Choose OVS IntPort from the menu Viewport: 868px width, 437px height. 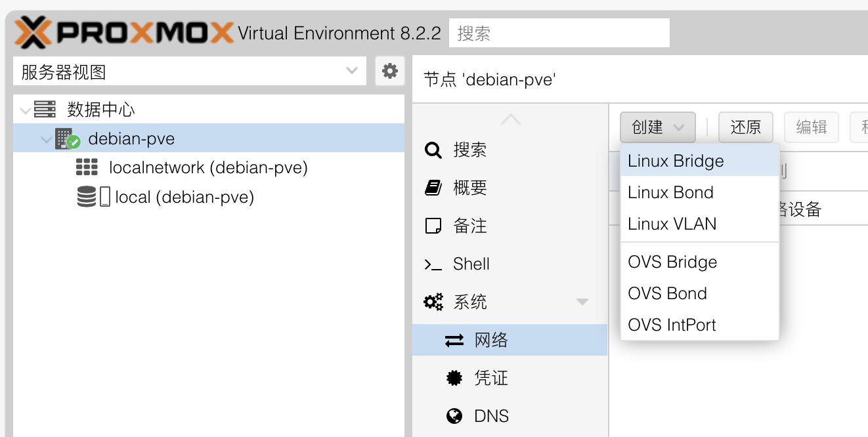700,325
